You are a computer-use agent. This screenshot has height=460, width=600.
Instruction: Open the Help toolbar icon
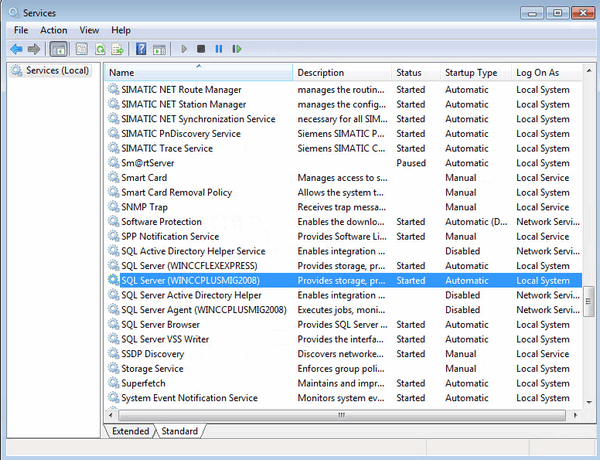tap(141, 49)
